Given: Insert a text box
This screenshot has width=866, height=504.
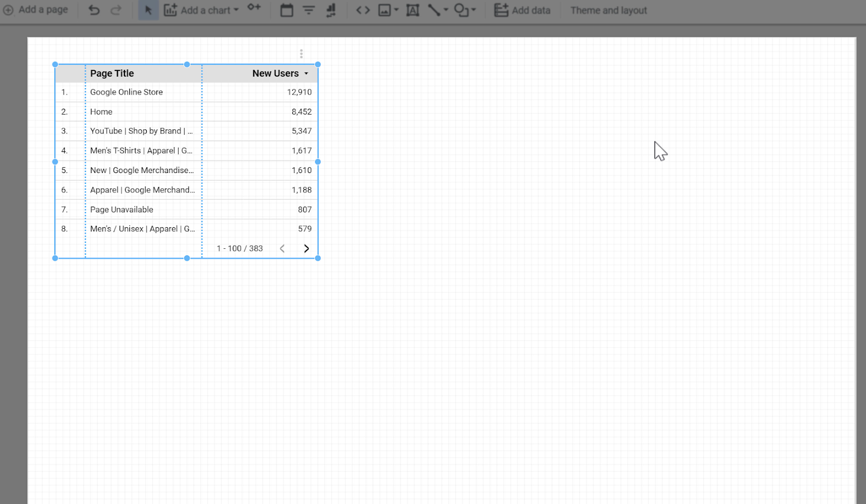Looking at the screenshot, I should 412,10.
